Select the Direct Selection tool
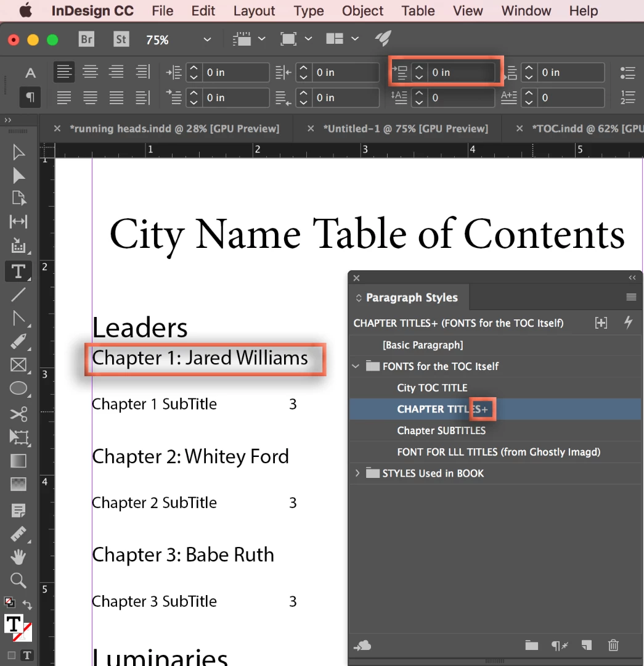 tap(18, 175)
